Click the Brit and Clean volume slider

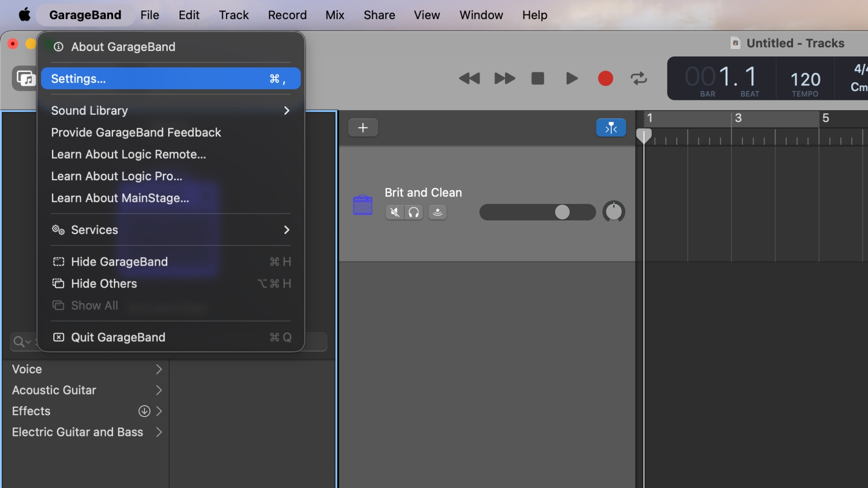[538, 212]
